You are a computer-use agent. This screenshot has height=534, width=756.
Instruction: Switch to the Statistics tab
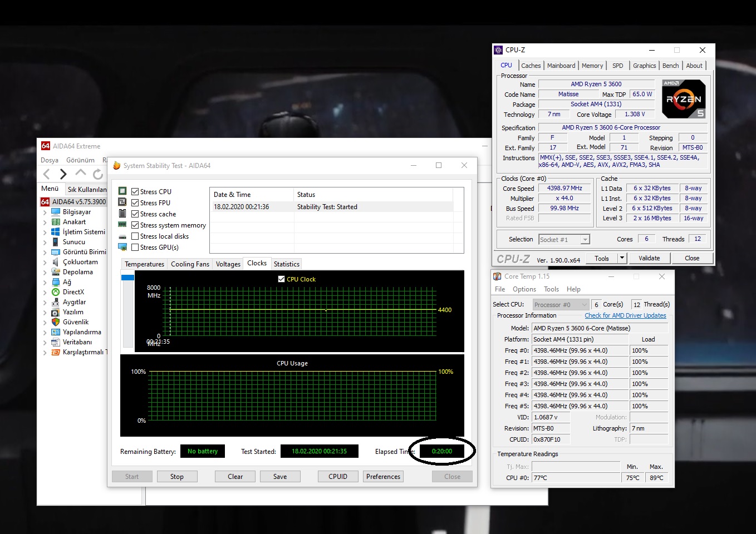[x=287, y=264]
